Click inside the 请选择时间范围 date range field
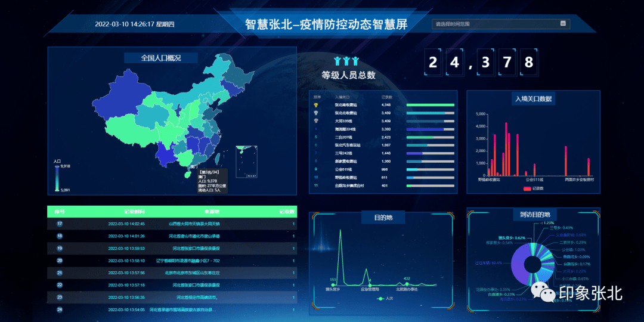Image resolution: width=644 pixels, height=322 pixels. pyautogui.click(x=501, y=24)
